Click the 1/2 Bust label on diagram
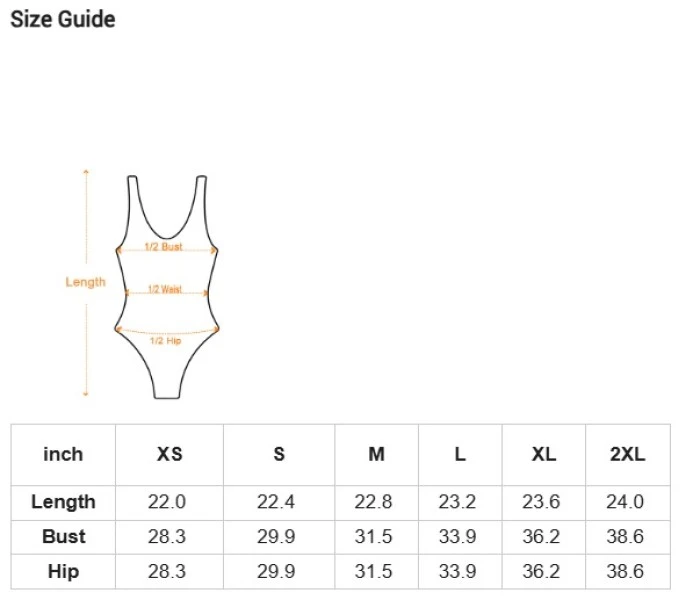Image resolution: width=693 pixels, height=600 pixels. click(163, 247)
